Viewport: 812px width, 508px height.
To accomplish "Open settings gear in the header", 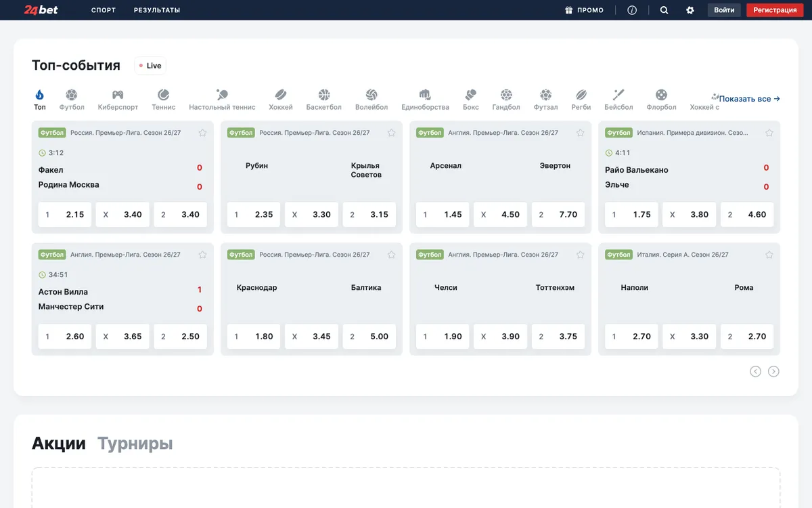I will pos(690,10).
